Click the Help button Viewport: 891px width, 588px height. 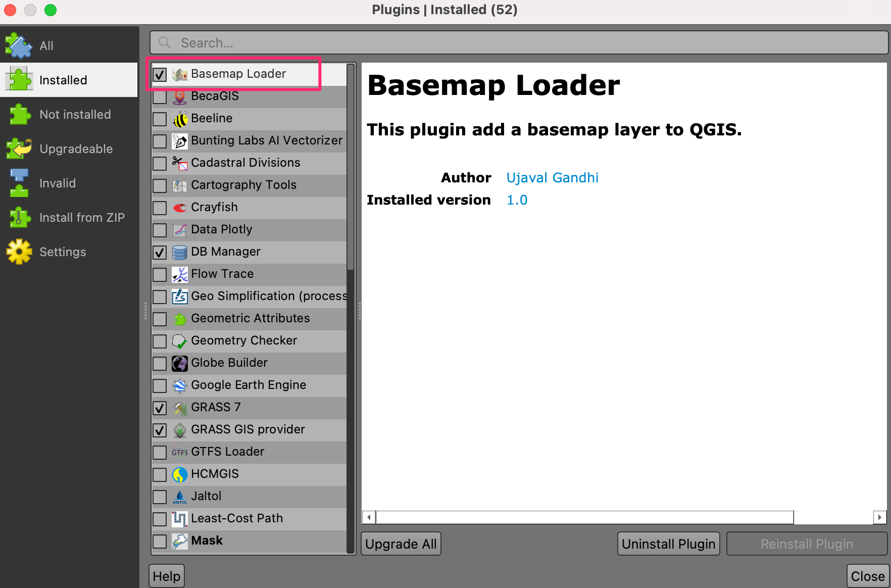point(166,576)
